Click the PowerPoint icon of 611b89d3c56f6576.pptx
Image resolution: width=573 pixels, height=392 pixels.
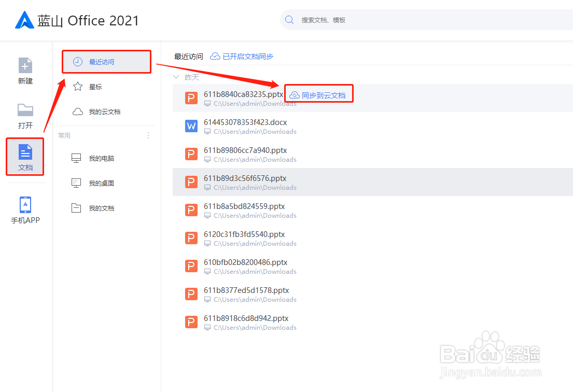point(191,182)
